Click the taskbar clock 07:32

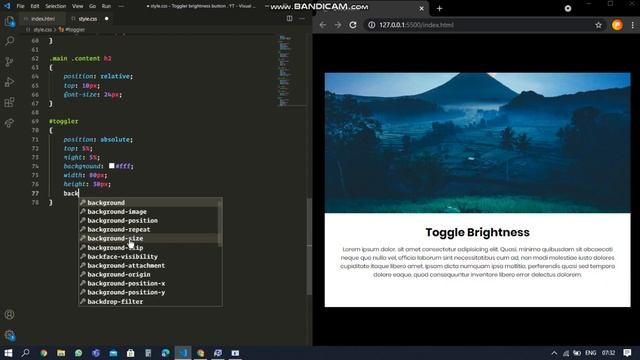(x=608, y=353)
